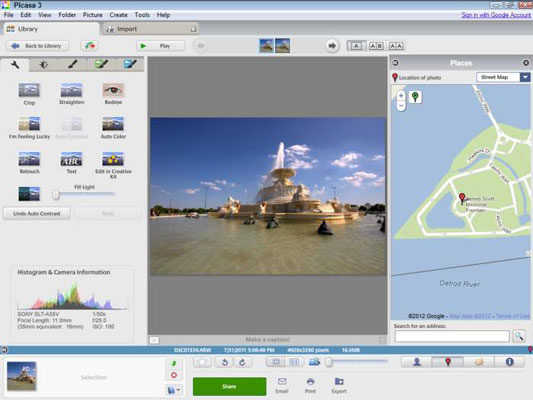Select the Crop tool
Screen dimensions: 533x400
(29, 93)
